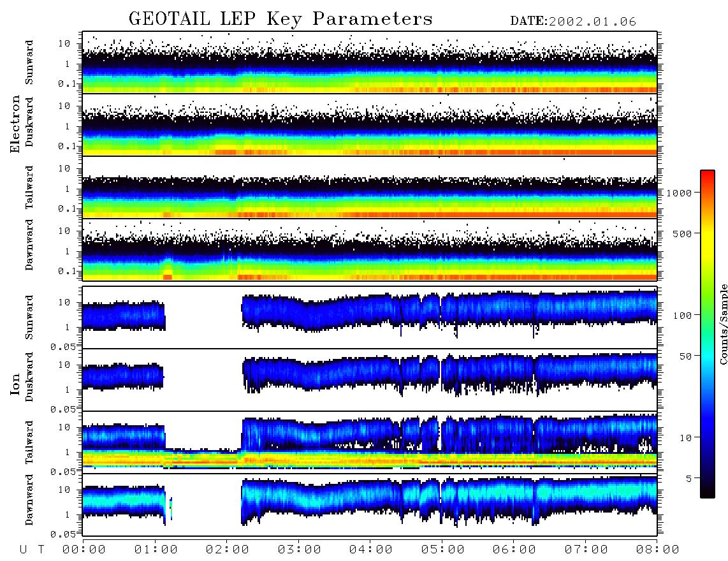728x561 pixels.
Task: Select the "03:00" time tick label
Action: point(300,550)
